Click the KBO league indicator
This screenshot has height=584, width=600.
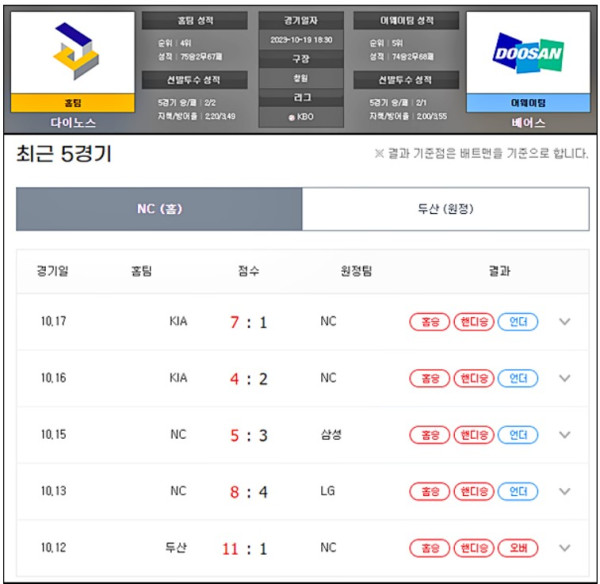[x=300, y=117]
